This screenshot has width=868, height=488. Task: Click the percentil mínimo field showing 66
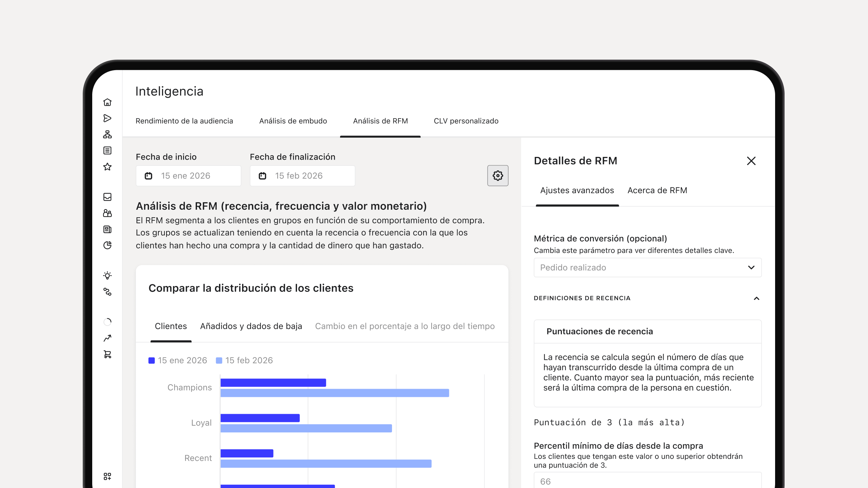coord(648,481)
